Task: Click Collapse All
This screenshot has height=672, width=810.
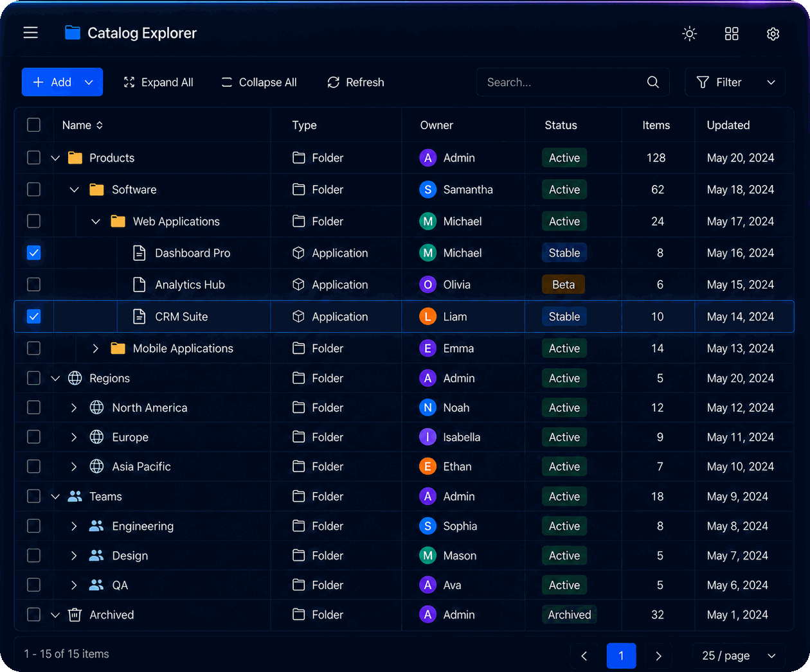Action: [x=259, y=82]
